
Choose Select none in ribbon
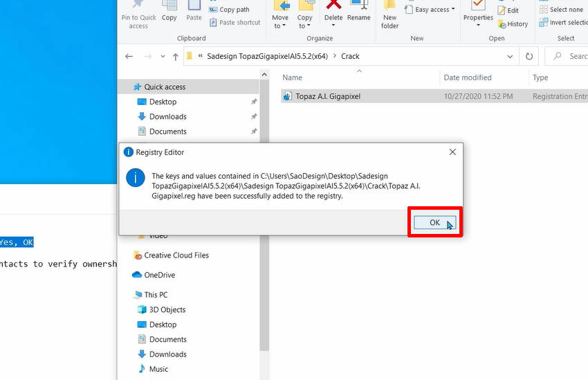click(562, 10)
